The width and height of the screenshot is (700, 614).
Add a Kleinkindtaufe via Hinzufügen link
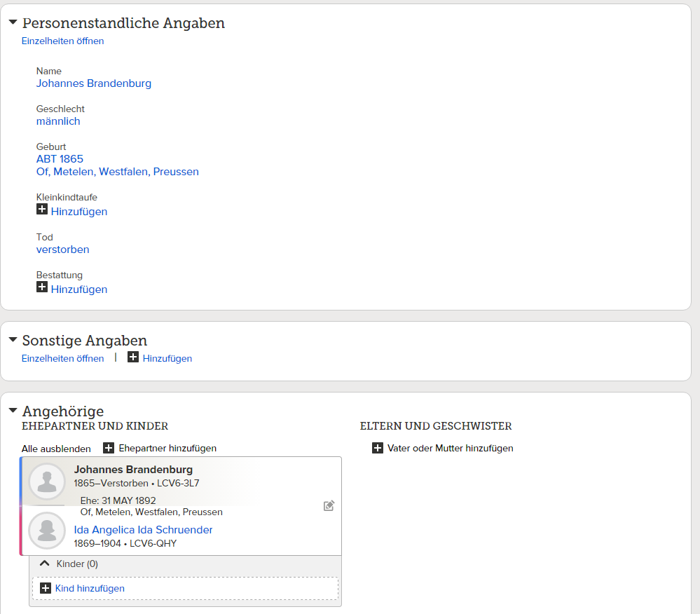tap(79, 212)
